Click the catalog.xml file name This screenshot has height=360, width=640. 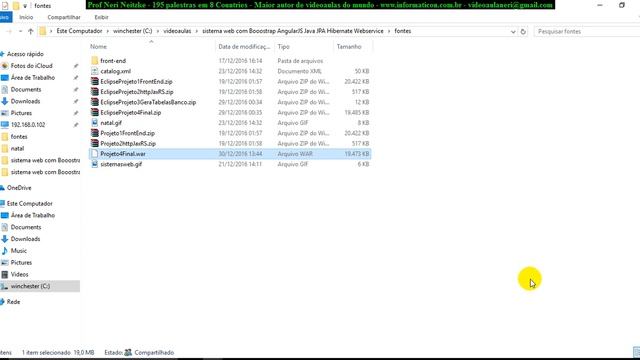pyautogui.click(x=116, y=71)
